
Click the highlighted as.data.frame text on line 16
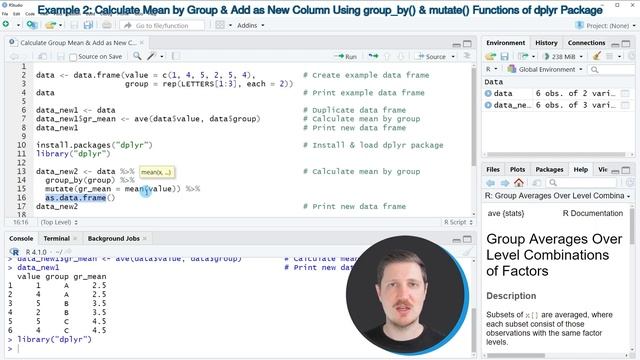click(x=76, y=198)
